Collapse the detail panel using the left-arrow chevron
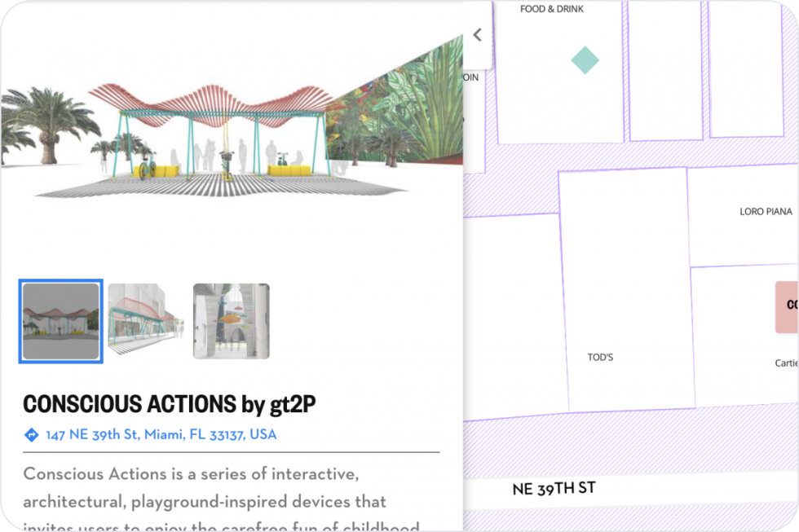This screenshot has height=532, width=799. (477, 34)
